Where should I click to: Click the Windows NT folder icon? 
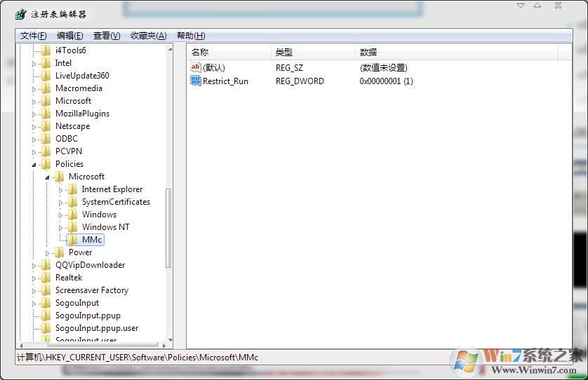coord(73,227)
